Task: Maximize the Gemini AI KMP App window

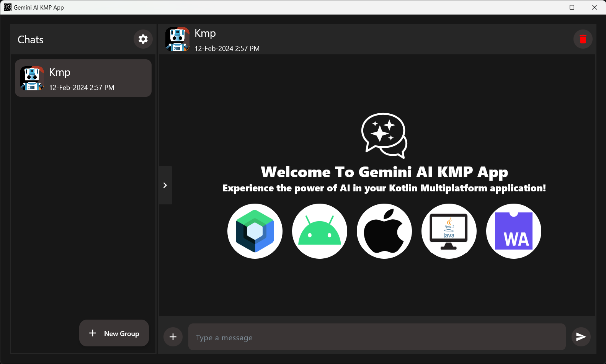Action: 572,7
